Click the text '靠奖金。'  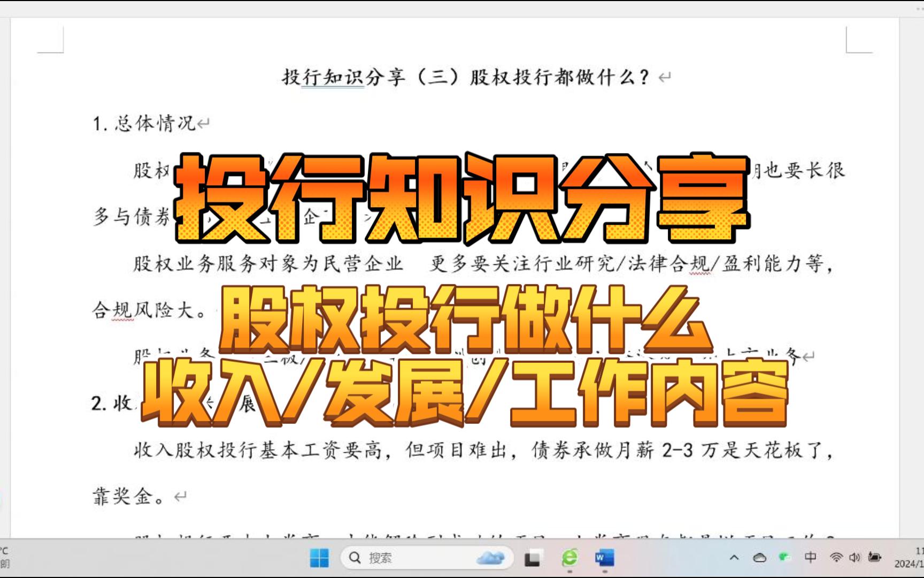(129, 497)
